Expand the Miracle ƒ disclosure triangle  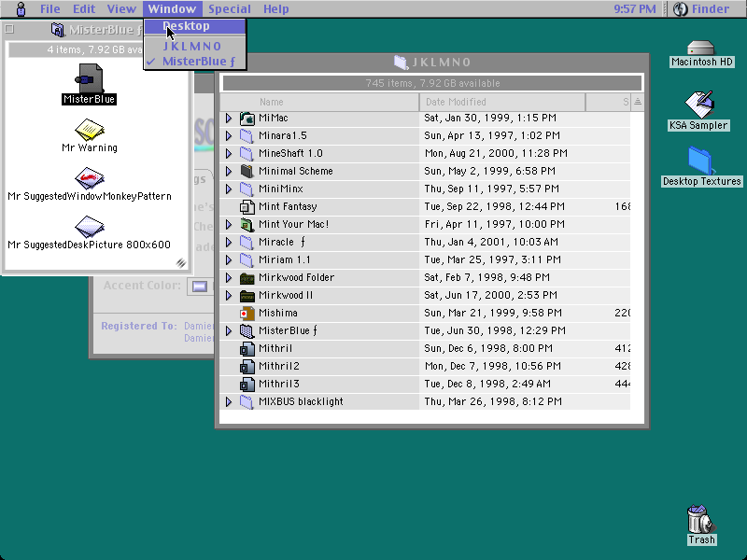(x=229, y=242)
